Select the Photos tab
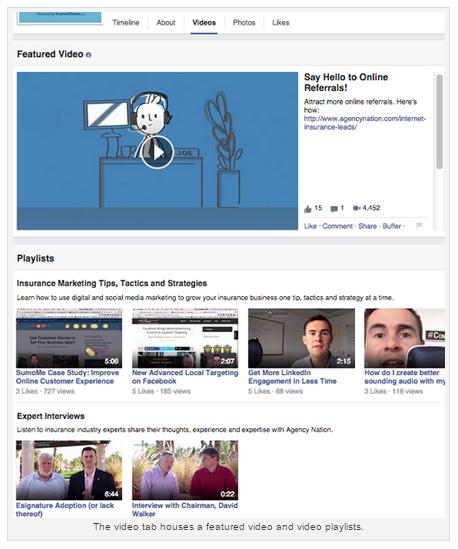Viewport: 458px width, 549px height. [x=244, y=23]
